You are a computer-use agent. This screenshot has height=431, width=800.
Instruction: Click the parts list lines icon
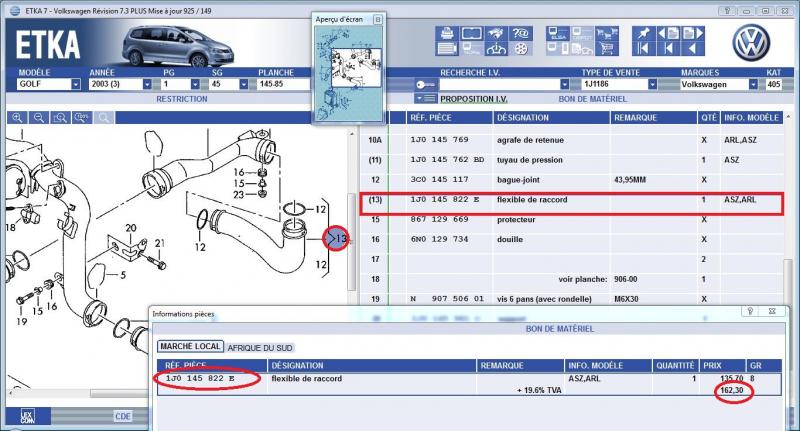tap(447, 48)
